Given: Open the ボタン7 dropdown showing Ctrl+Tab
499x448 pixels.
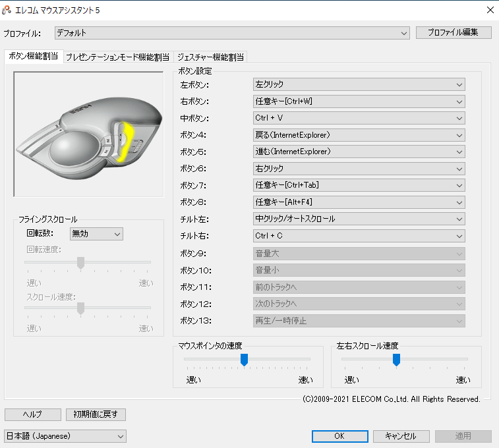Looking at the screenshot, I should point(359,185).
